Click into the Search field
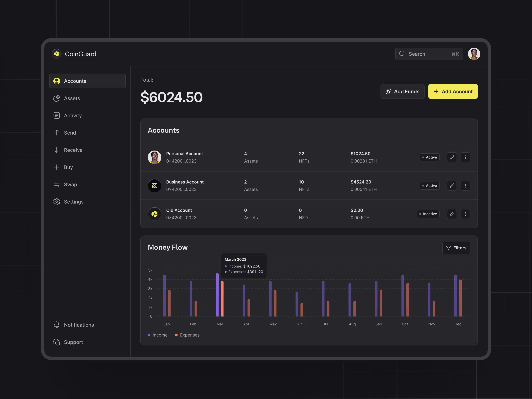Image resolution: width=532 pixels, height=399 pixels. (x=429, y=54)
